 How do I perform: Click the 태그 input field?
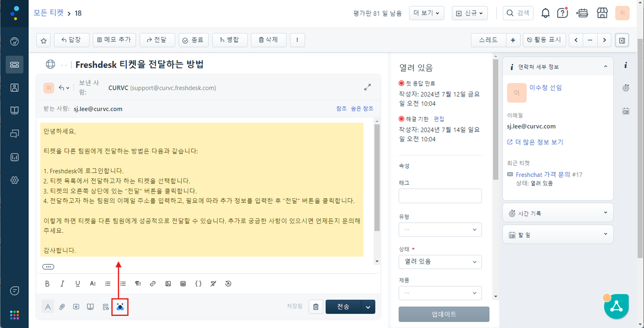click(x=440, y=196)
